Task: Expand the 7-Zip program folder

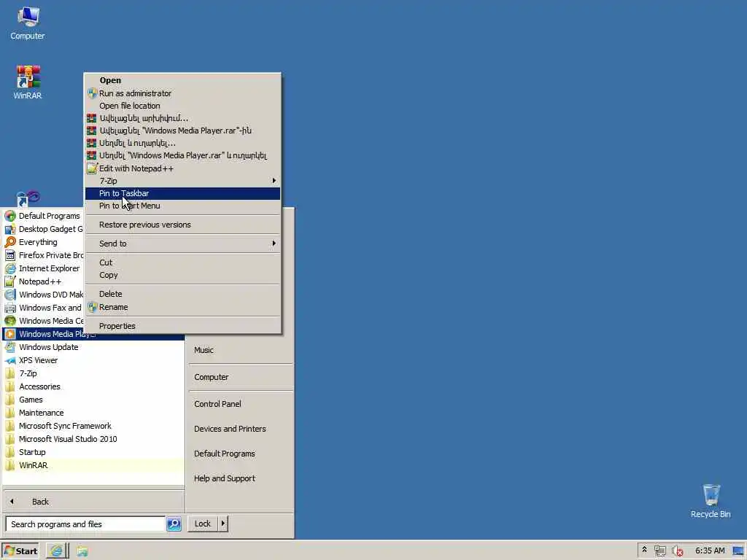Action: (93, 373)
